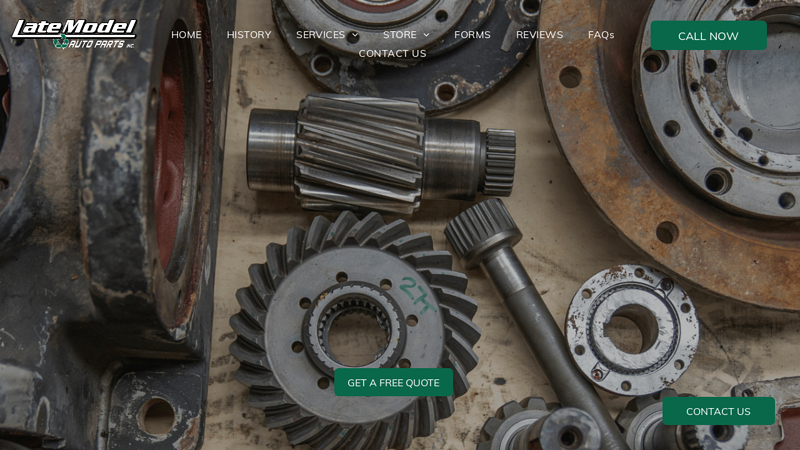
Task: Open the REVIEWS page
Action: pyautogui.click(x=539, y=35)
